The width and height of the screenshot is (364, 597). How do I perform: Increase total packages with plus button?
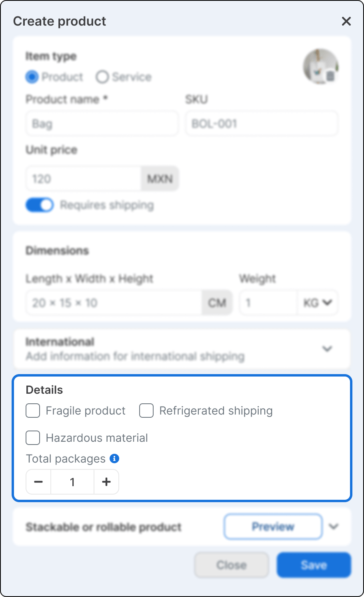[x=106, y=482]
